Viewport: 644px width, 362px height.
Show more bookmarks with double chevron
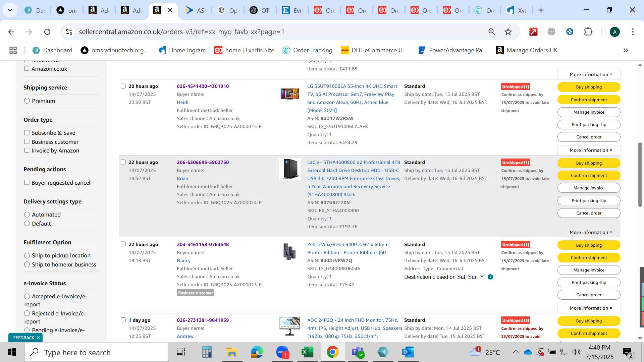click(x=626, y=50)
